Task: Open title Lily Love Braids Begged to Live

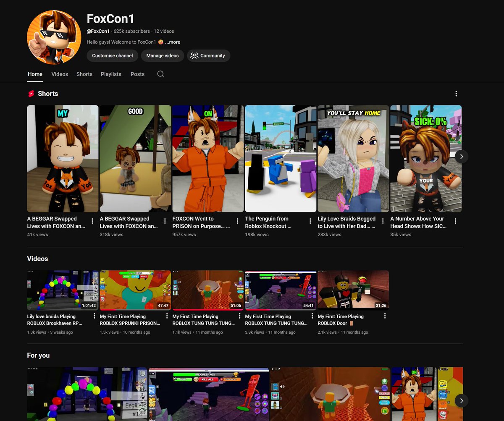Action: click(346, 222)
